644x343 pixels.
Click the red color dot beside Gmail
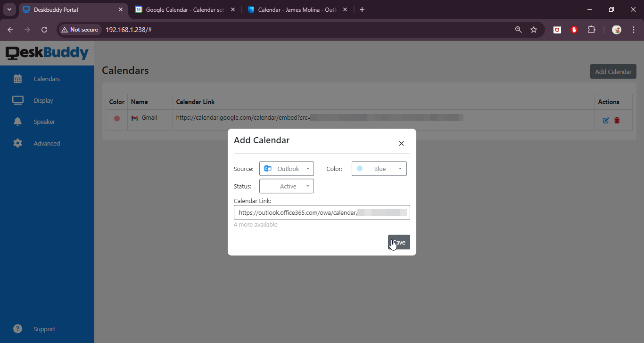(116, 119)
